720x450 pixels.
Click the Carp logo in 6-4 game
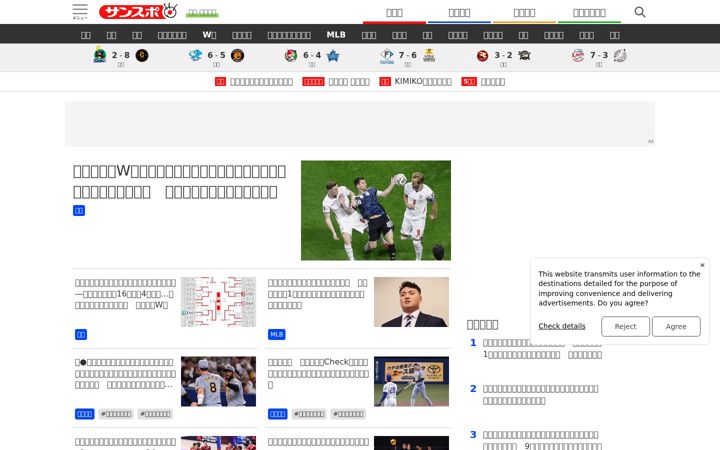click(291, 56)
